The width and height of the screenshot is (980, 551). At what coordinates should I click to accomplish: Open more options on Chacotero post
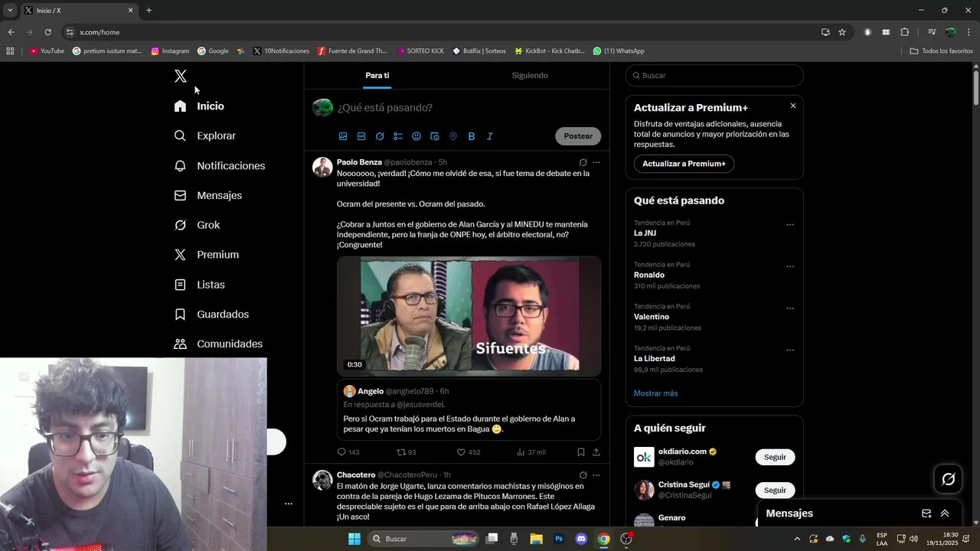[x=596, y=475]
